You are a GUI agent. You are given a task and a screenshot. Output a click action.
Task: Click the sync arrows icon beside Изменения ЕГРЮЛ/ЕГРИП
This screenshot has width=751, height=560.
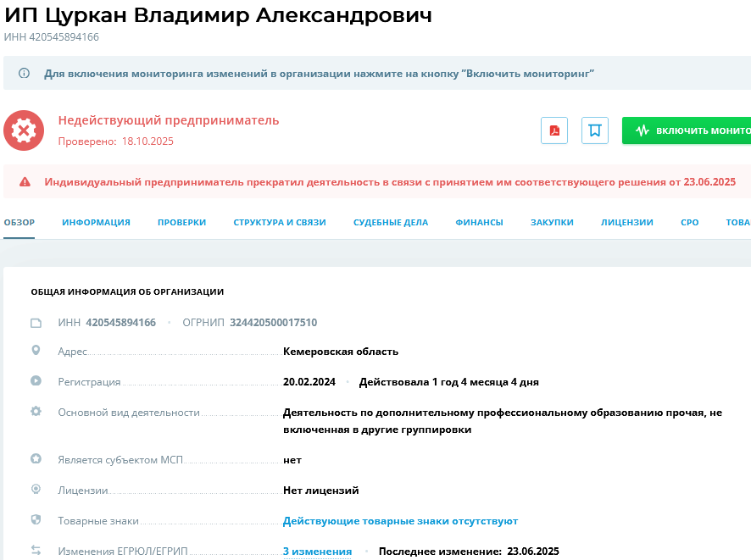point(35,549)
